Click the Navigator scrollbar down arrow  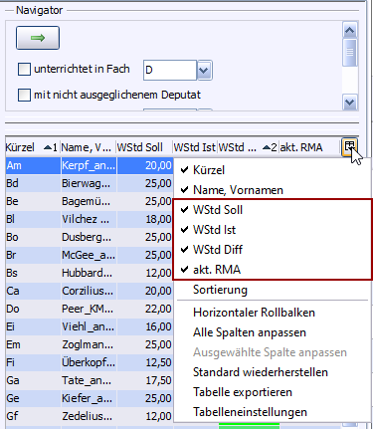click(350, 102)
